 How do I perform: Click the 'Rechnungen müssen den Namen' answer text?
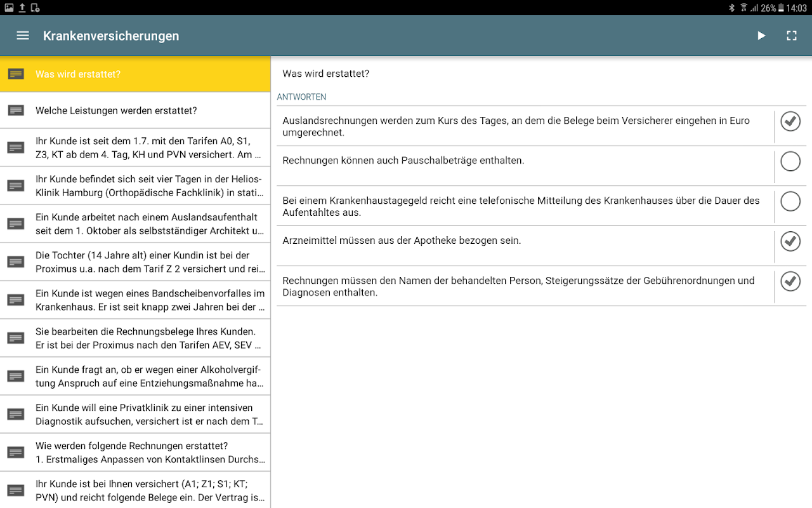[518, 286]
